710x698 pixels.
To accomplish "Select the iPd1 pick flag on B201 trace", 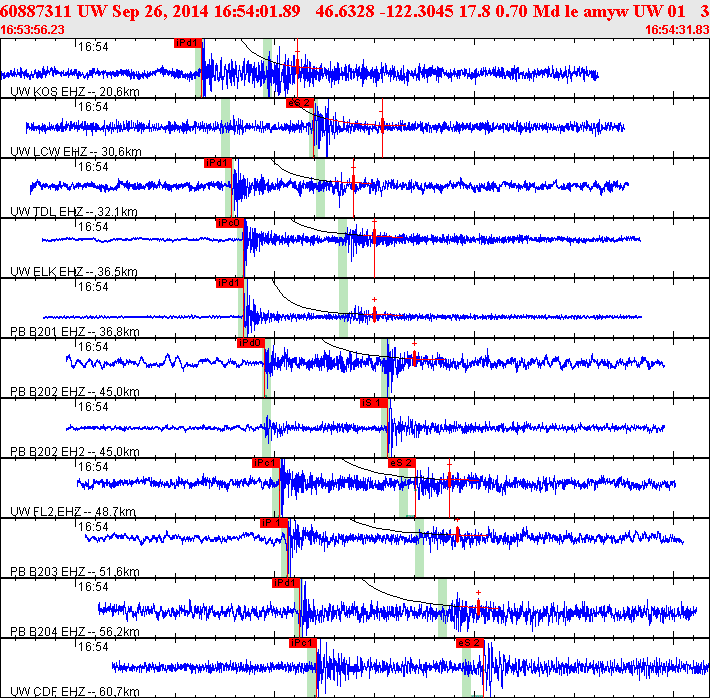I will [x=230, y=283].
